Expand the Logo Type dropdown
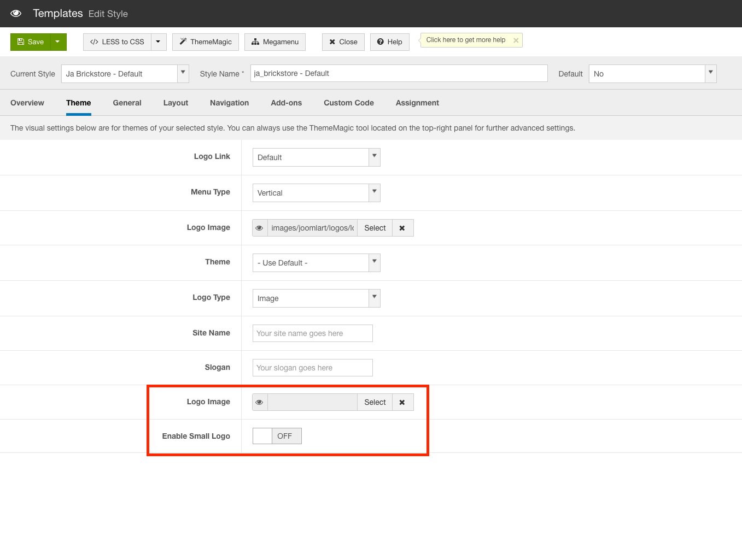This screenshot has height=560, width=742. pyautogui.click(x=316, y=298)
